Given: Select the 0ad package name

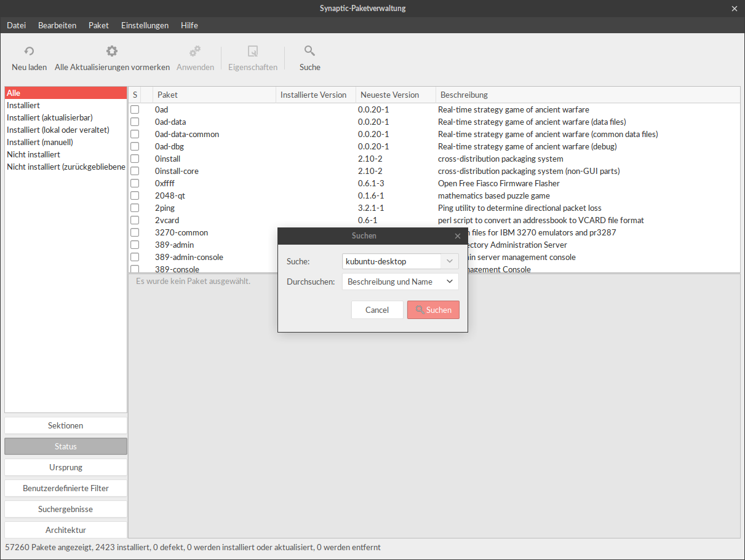Looking at the screenshot, I should (161, 109).
